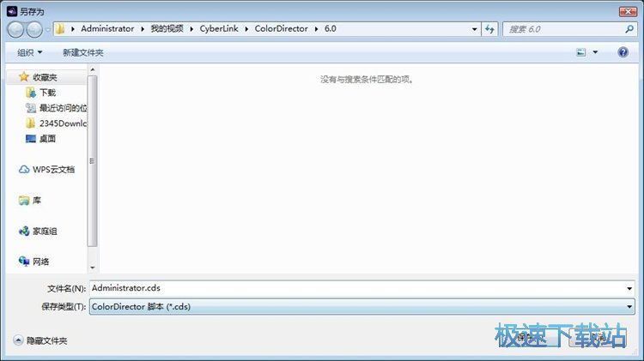Click the navigation pane scrollbar thumb
Image resolution: width=644 pixels, height=361 pixels.
coord(93,161)
